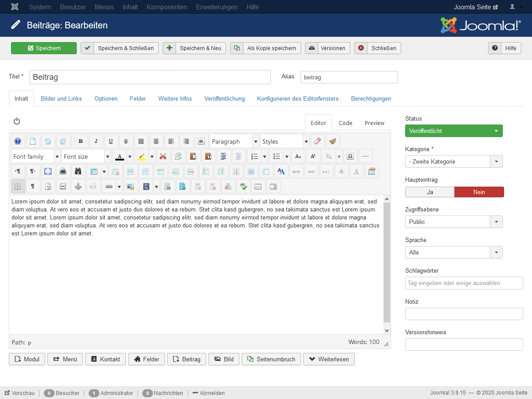Switch to Bilder und Links tab
Viewport: 532px width, 399px height.
[x=61, y=98]
